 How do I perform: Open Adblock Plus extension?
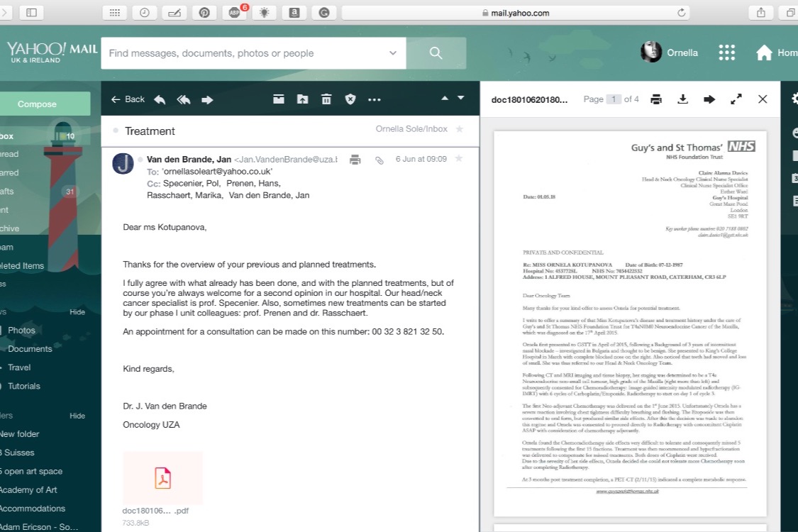tap(234, 13)
